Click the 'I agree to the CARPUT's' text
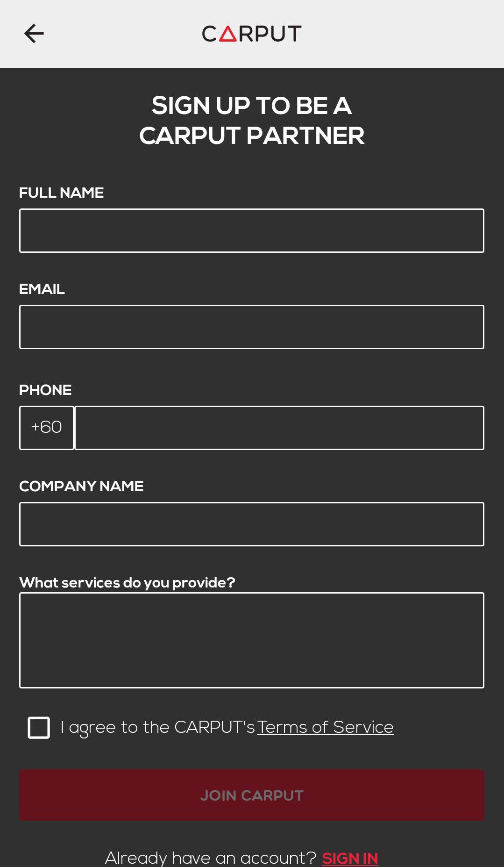Viewport: 504px width, 867px height. pos(157,727)
